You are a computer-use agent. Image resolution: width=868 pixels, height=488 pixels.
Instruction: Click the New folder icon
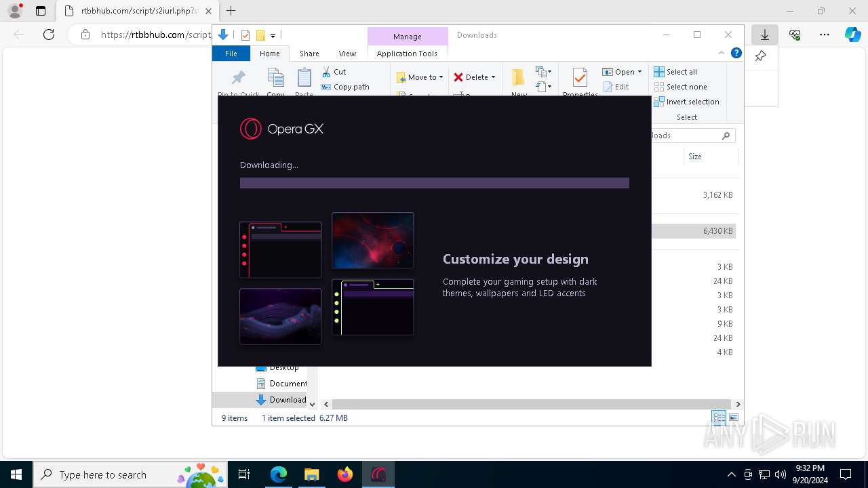point(519,77)
